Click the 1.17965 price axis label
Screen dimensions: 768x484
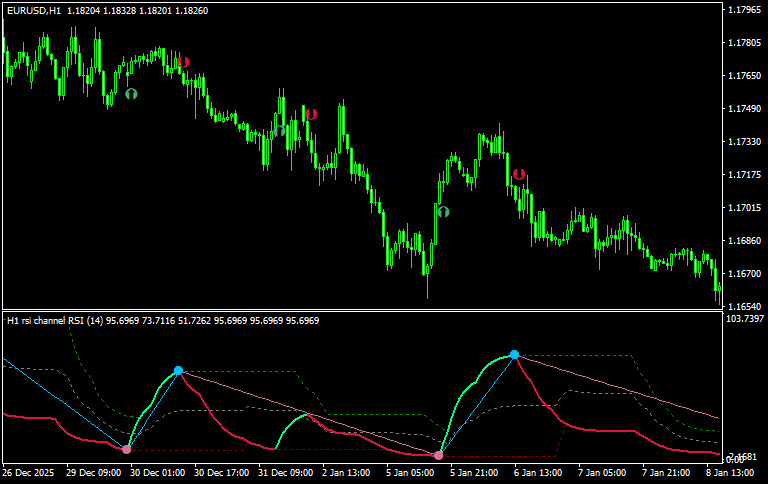pyautogui.click(x=742, y=10)
